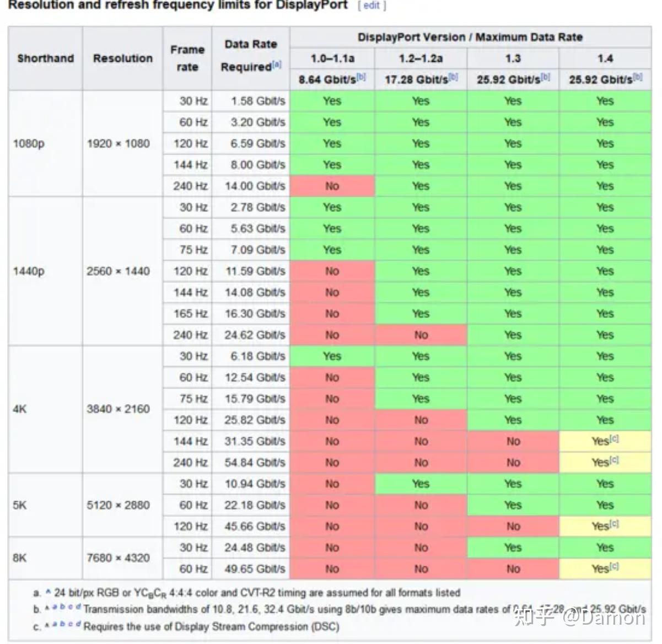Click the edit link beside the table title
This screenshot has width=662, height=644.
point(370,6)
